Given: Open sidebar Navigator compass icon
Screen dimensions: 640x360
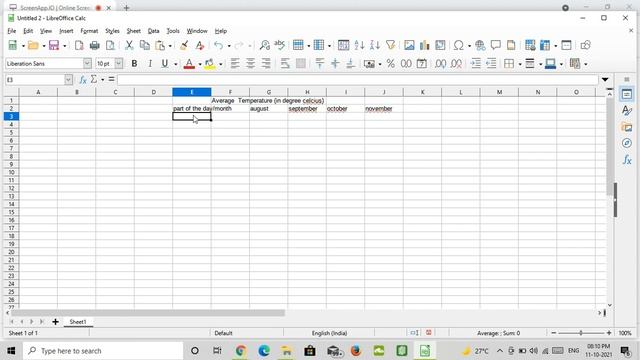Looking at the screenshot, I should (x=627, y=143).
